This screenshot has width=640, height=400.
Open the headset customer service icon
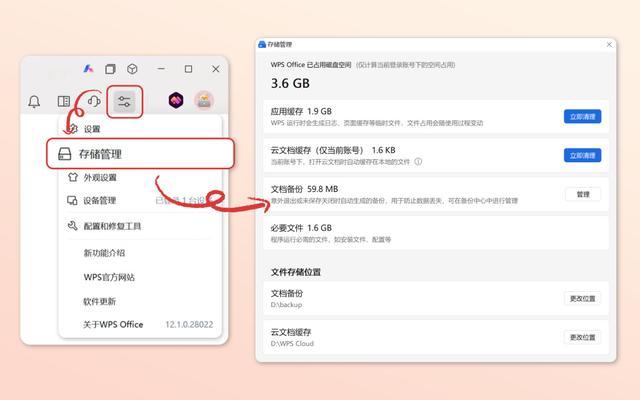click(x=94, y=101)
